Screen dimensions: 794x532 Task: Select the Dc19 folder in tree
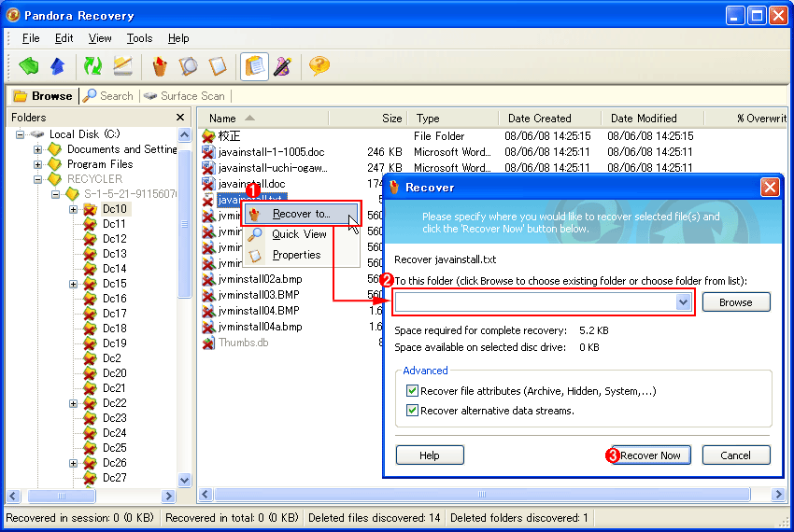(x=115, y=343)
